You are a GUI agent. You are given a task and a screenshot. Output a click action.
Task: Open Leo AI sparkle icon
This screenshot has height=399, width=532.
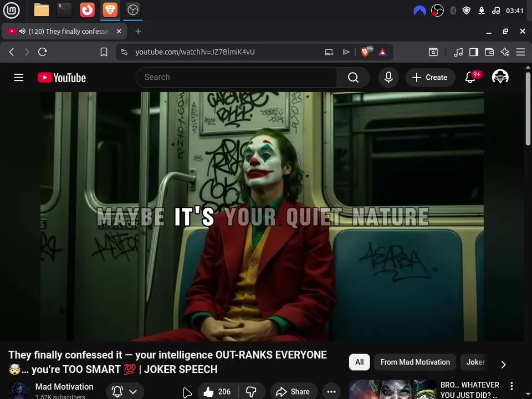(x=505, y=52)
